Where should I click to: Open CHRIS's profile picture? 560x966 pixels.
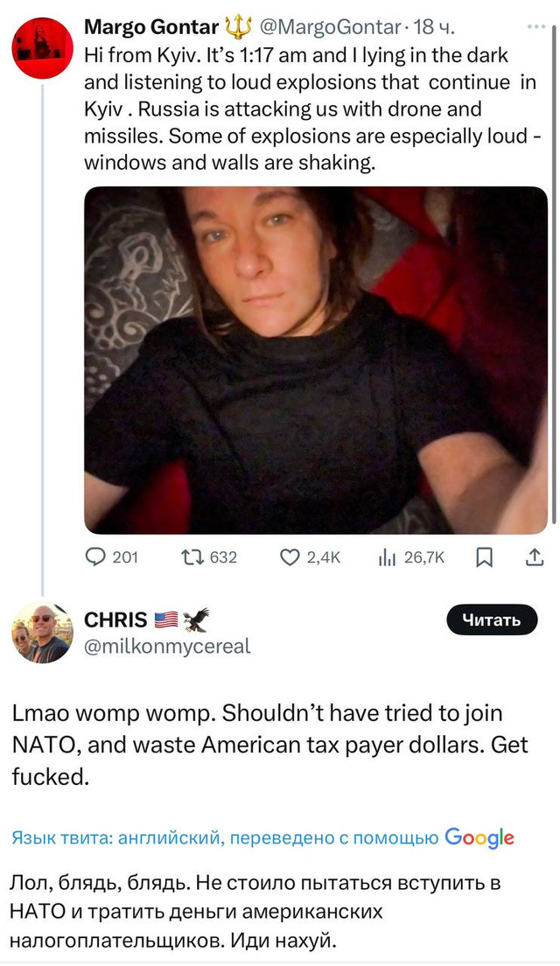[x=42, y=633]
